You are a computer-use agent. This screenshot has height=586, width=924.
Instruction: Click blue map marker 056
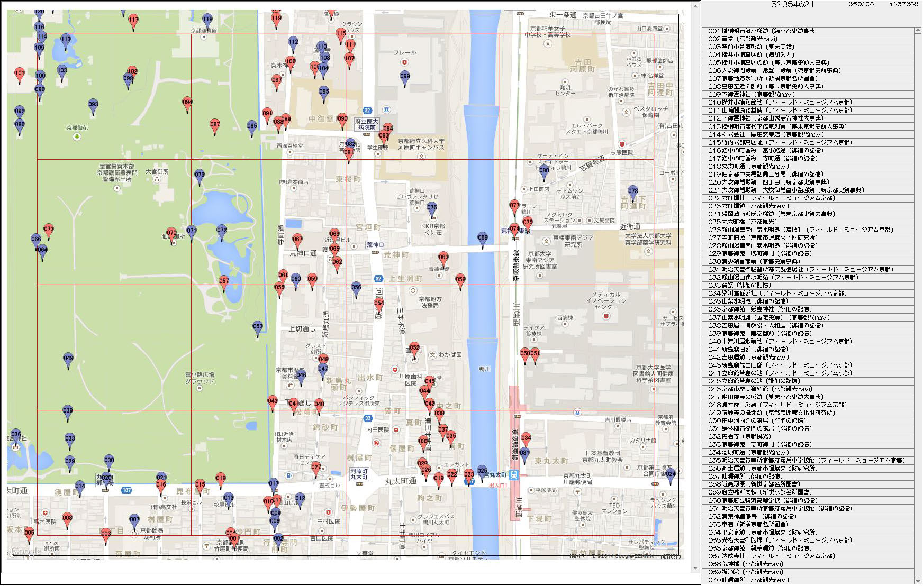click(x=356, y=290)
